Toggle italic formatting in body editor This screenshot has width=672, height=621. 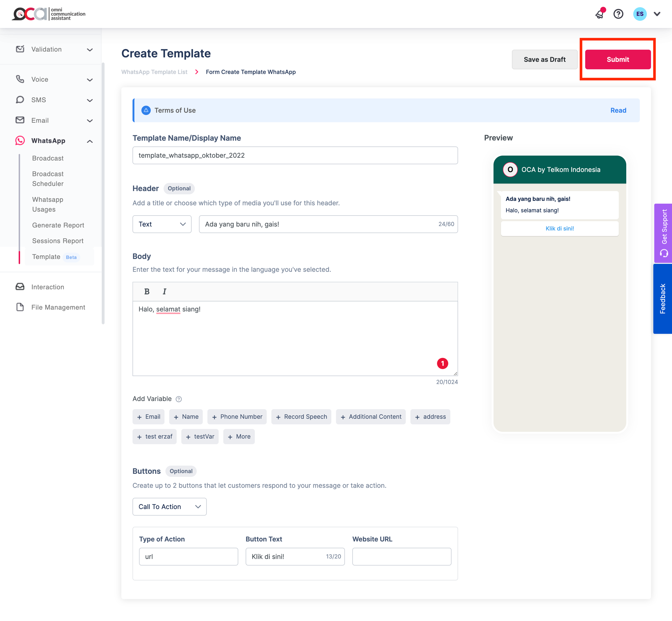tap(164, 291)
